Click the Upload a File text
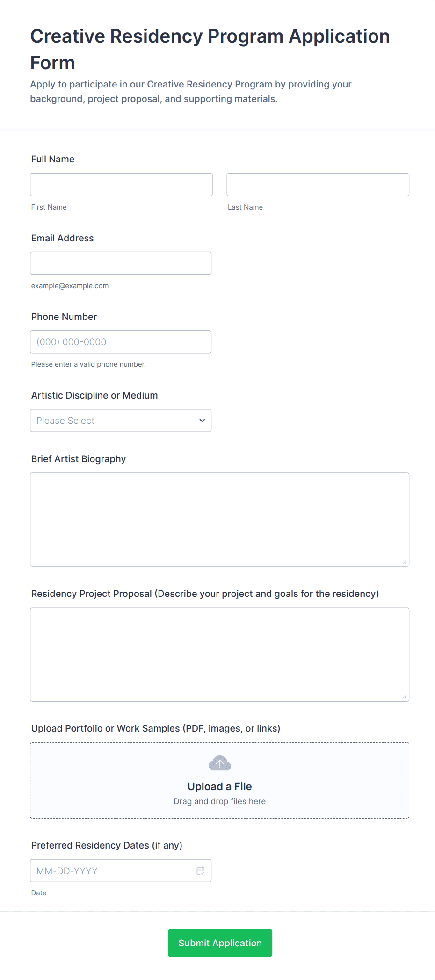 coord(220,786)
